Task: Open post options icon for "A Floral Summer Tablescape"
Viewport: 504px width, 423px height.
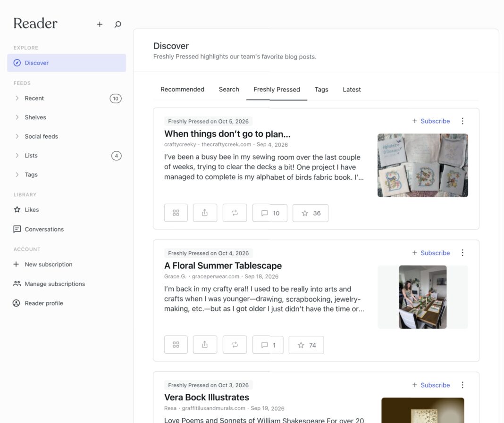Action: coord(176,345)
